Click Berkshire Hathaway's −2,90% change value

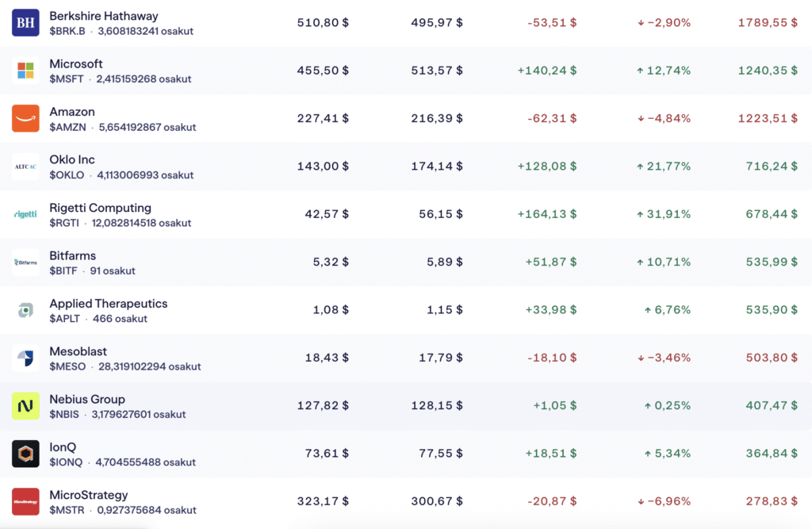[663, 22]
